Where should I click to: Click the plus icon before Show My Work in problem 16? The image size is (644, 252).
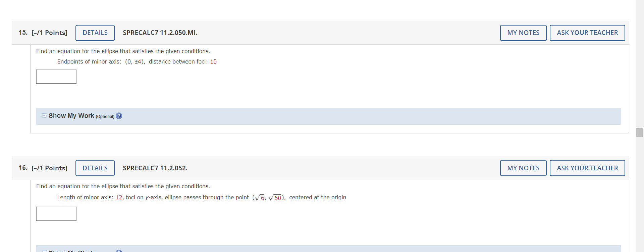tap(44, 251)
